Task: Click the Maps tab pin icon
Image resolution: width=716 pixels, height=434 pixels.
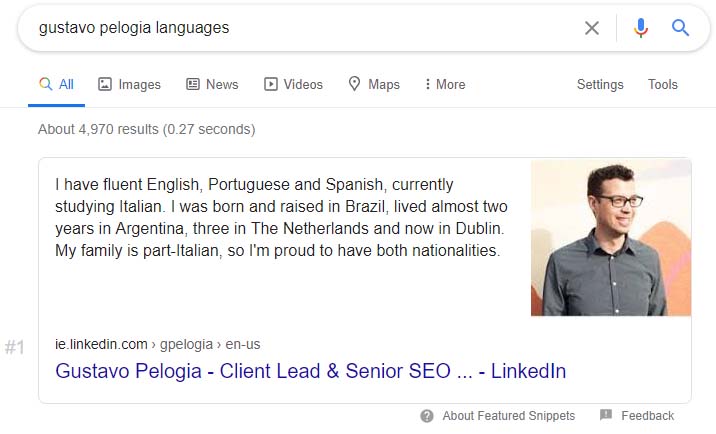Action: coord(354,84)
